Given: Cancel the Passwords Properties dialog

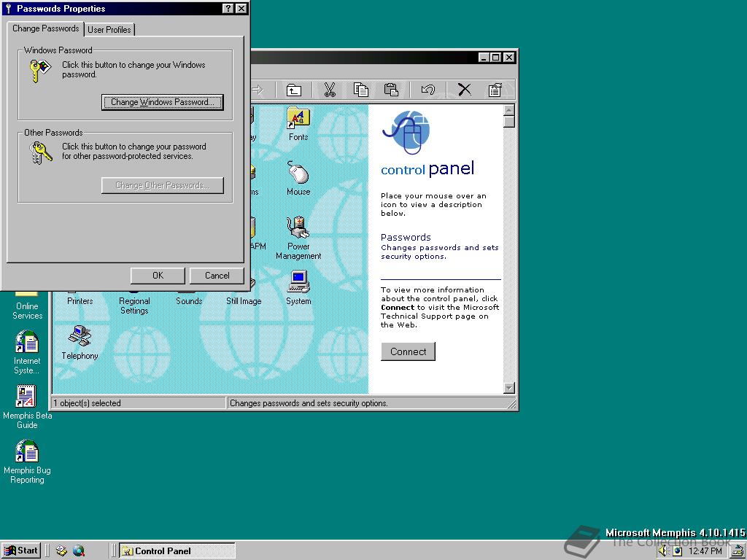Looking at the screenshot, I should tap(217, 275).
